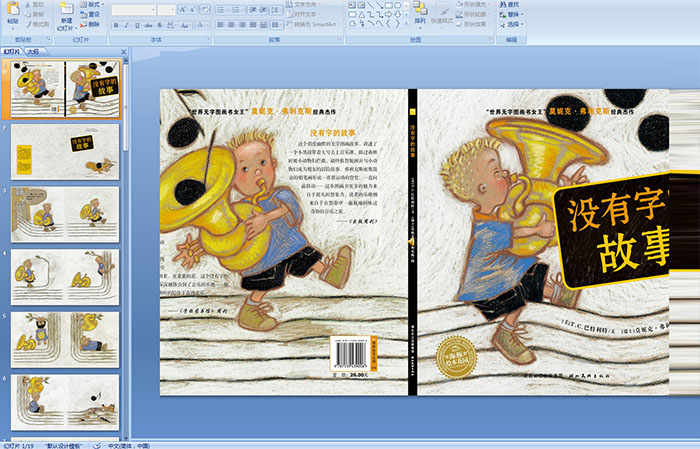
Task: Switch to the Outline (大纲) pane tab
Action: [x=33, y=51]
